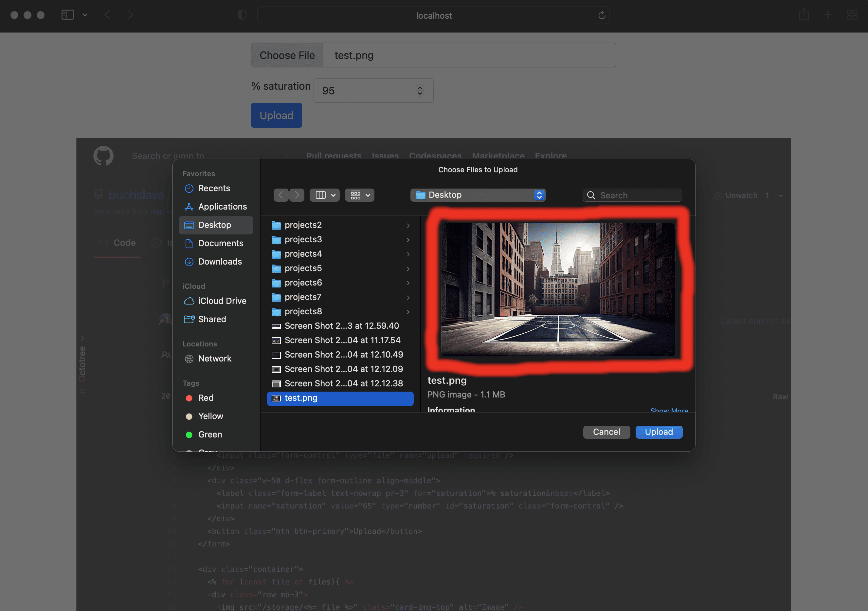This screenshot has height=611, width=868.
Task: Click the privacy shield icon
Action: click(x=242, y=15)
